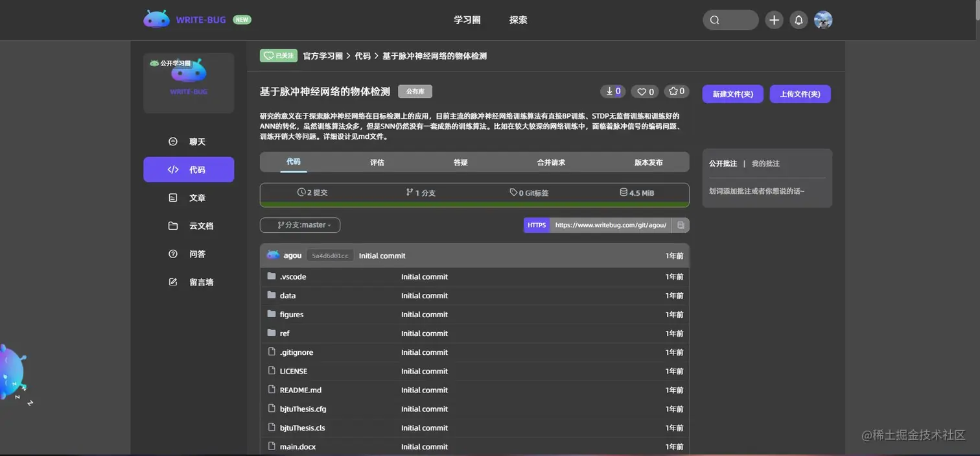
Task: Click the agou author name
Action: [x=293, y=256]
